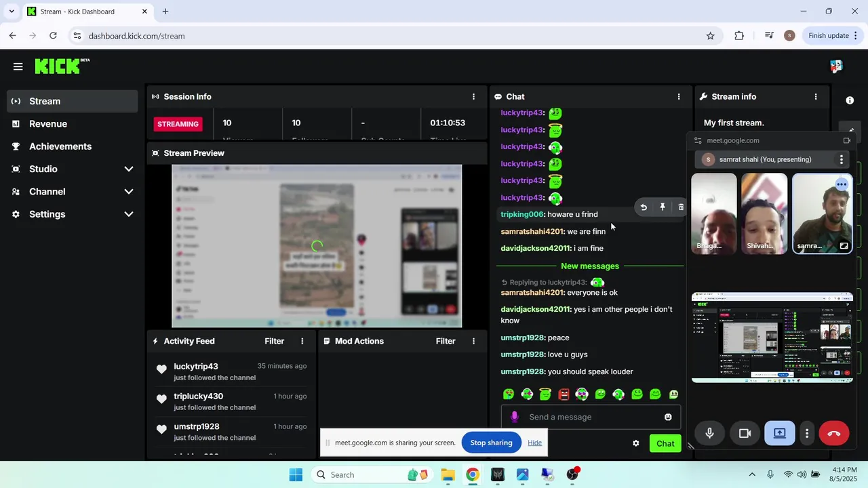End the Google Meet call

[x=834, y=433]
